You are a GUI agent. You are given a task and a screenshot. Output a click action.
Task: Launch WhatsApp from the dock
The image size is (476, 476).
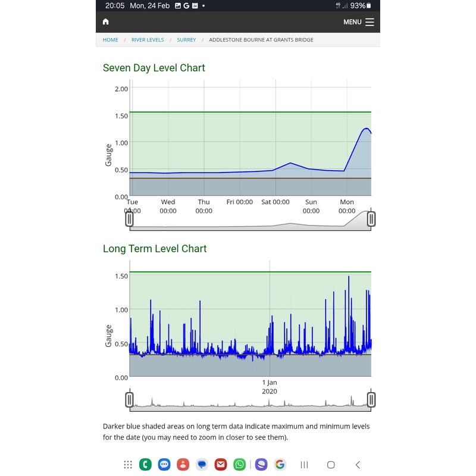click(239, 465)
